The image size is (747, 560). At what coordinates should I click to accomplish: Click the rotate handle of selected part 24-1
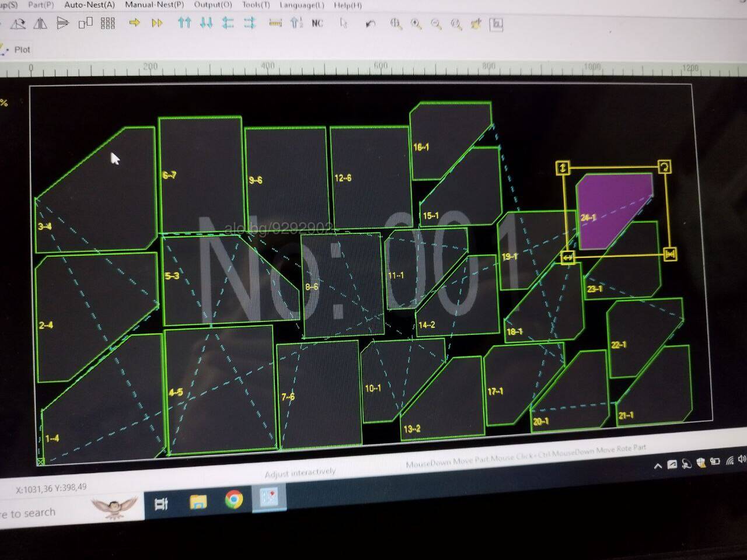pos(664,167)
